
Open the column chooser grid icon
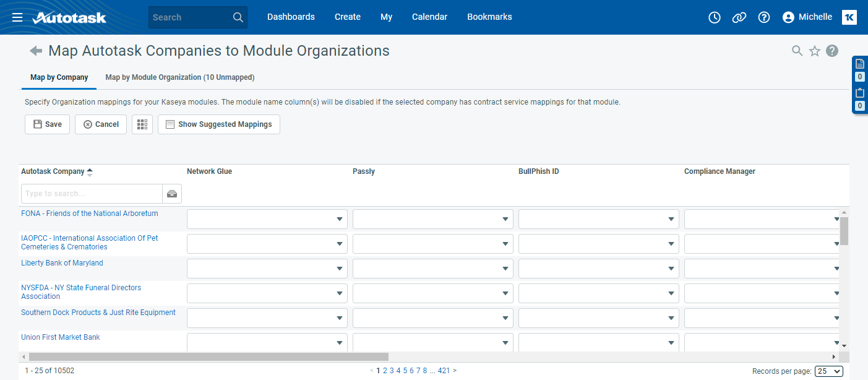(142, 124)
